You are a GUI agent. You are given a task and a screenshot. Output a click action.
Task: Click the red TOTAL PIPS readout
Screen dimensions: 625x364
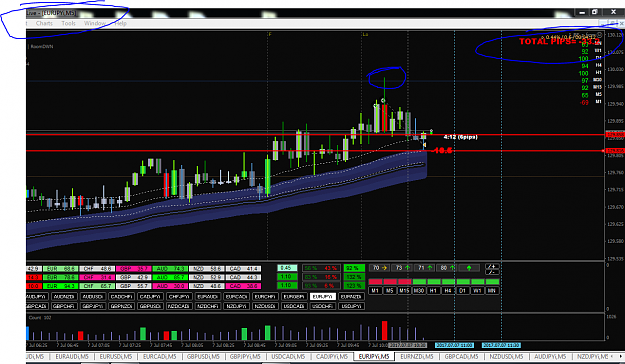pos(560,41)
